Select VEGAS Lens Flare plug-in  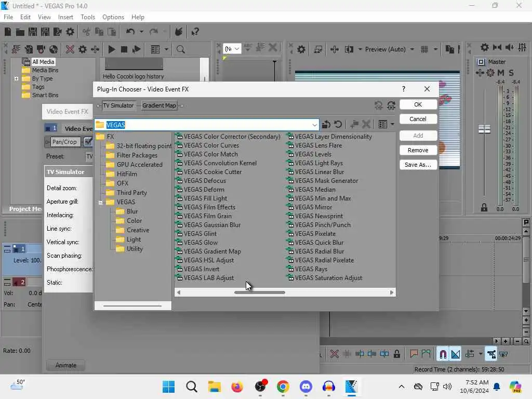[318, 145]
